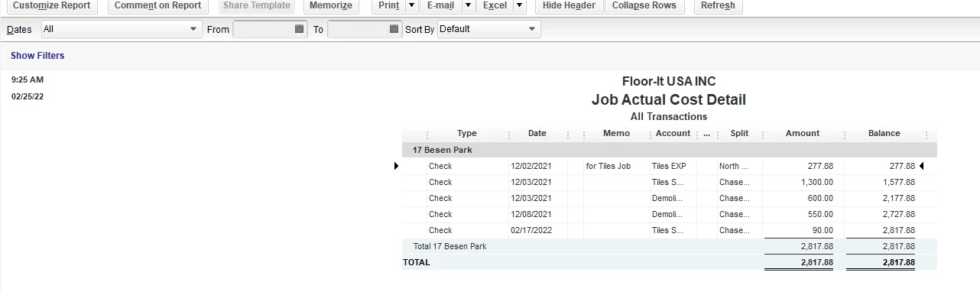980x292 pixels.
Task: Click the Split column header
Action: pyautogui.click(x=739, y=133)
